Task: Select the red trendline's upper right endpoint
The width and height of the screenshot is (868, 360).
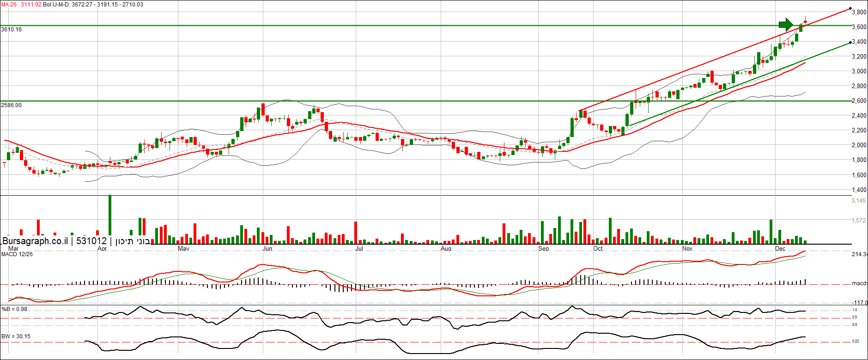Action: 850,9
